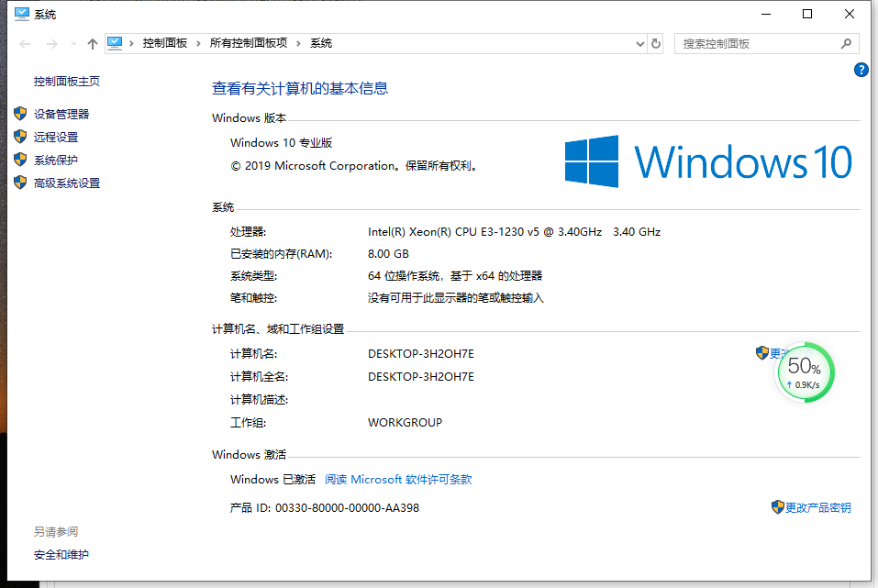
Task: Click the system icon in title bar
Action: pos(21,14)
